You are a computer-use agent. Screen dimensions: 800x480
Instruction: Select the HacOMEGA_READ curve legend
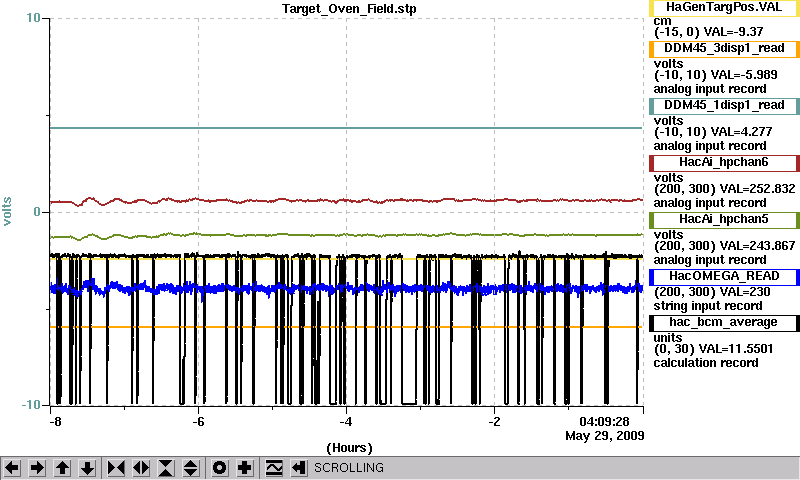(724, 276)
